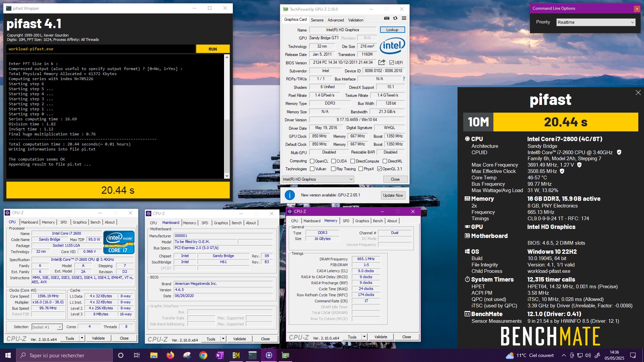Launch Google Chrome from the taskbar
This screenshot has width=644, height=362.
(203, 355)
